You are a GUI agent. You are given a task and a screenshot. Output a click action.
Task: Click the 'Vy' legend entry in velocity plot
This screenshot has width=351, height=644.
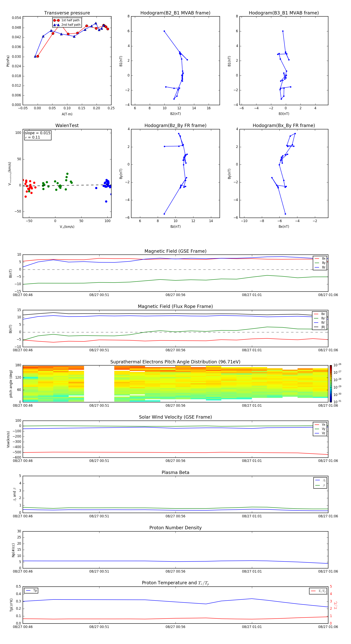(x=320, y=429)
